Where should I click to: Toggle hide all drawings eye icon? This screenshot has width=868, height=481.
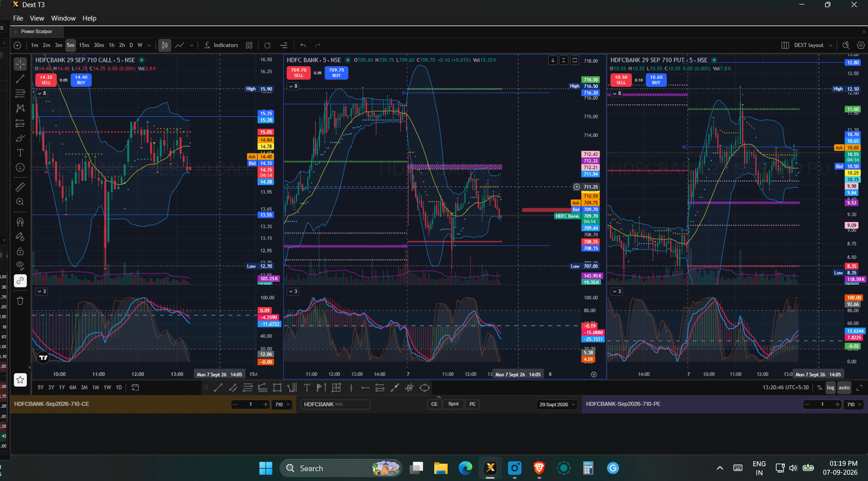point(20,266)
